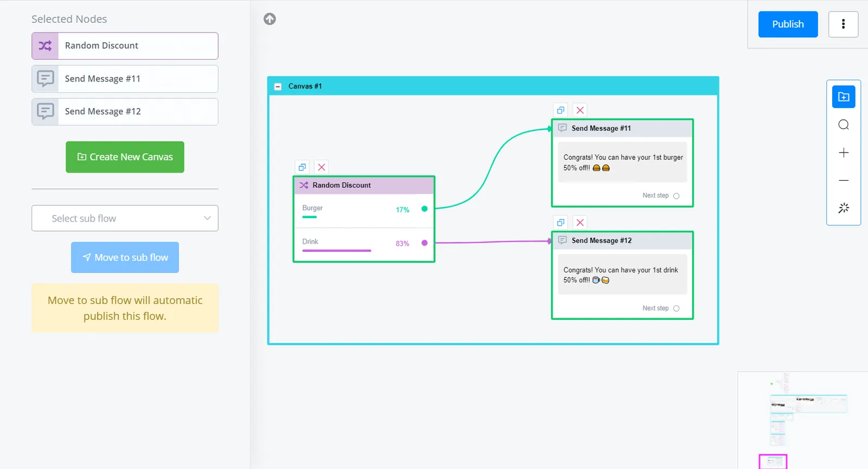Select Send Message #12 in Selected Nodes list
868x469 pixels.
click(125, 111)
